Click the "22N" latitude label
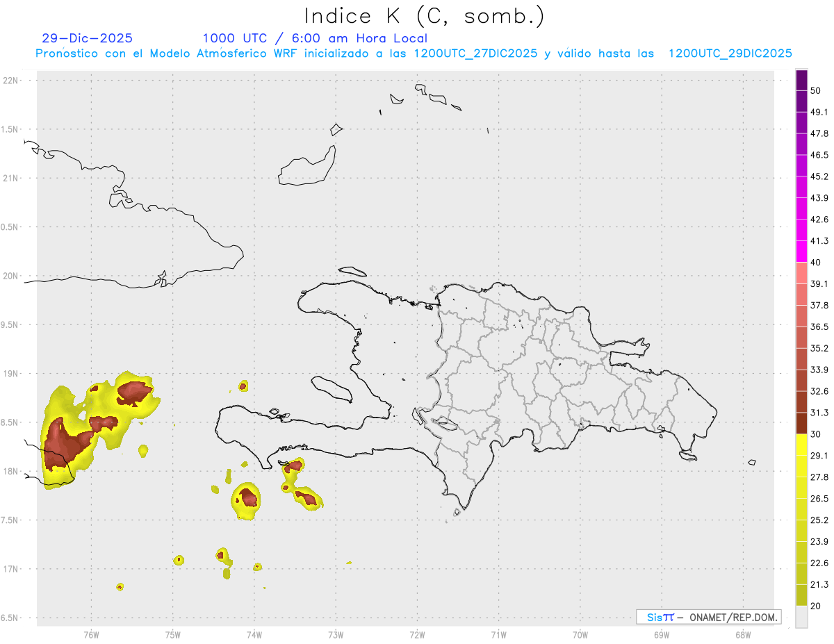Screen dimensions: 834x644 [11, 81]
